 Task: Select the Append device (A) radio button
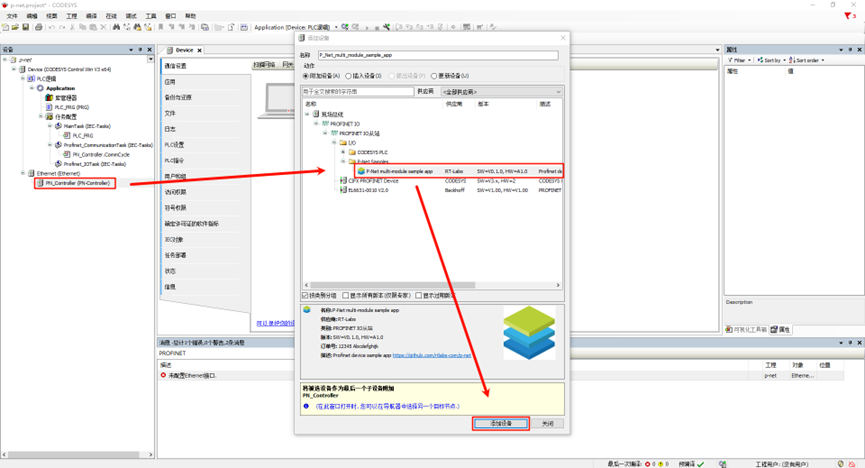306,76
